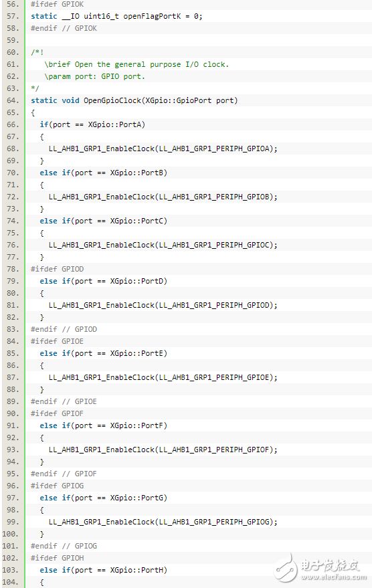Screen dimensions: 372x588
Task: Click "else if(port == XGpio::PortG)" line
Action: [x=104, y=498]
